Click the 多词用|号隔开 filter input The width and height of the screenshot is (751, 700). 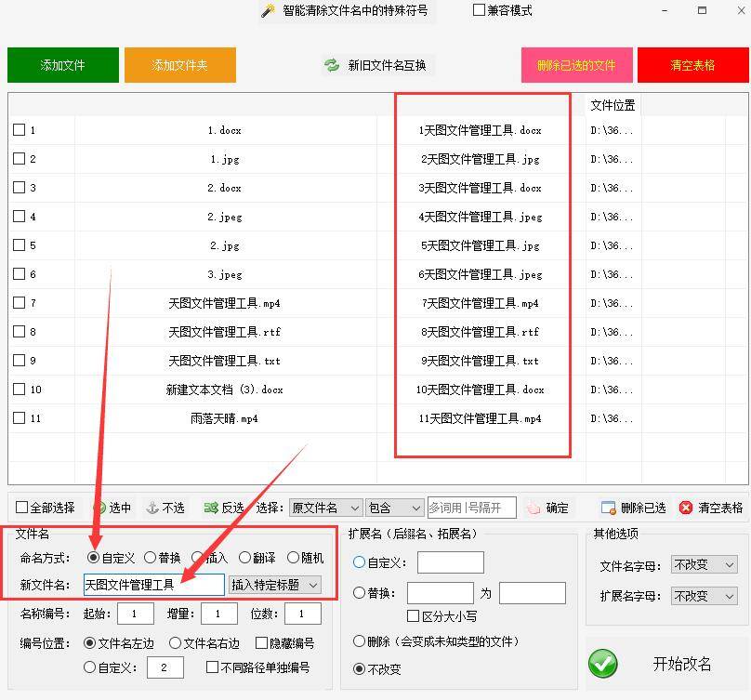click(x=472, y=508)
